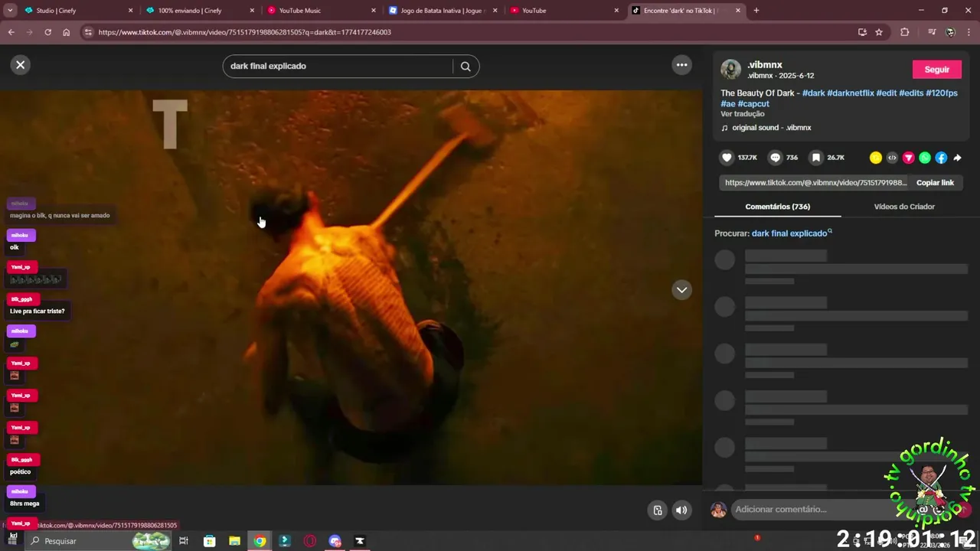Open the #capcut hashtag
Image resolution: width=980 pixels, height=551 pixels.
(753, 104)
